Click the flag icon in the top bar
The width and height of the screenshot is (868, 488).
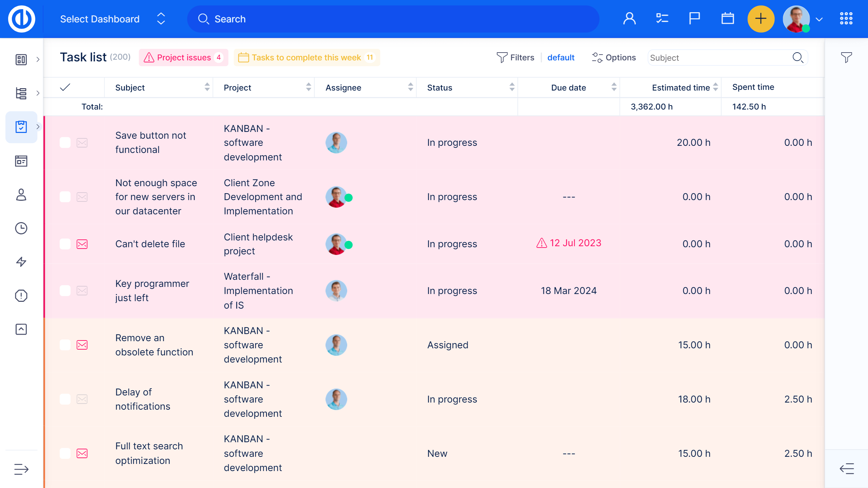694,19
